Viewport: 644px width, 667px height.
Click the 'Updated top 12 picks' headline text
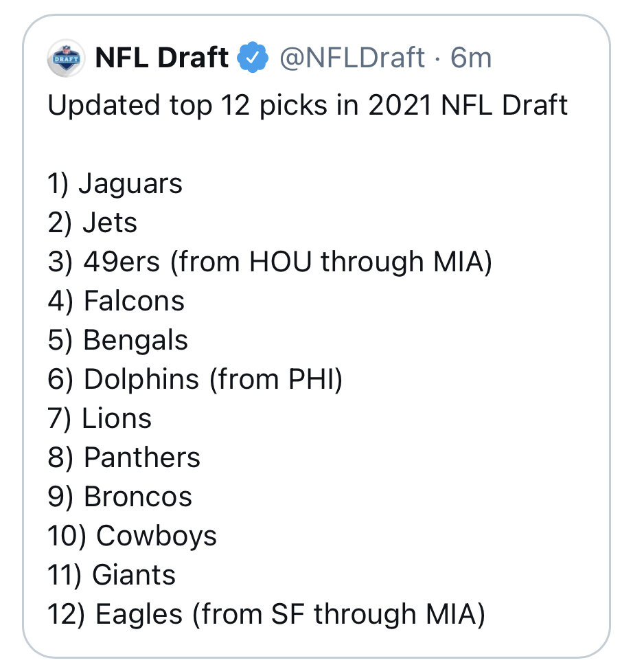(x=308, y=106)
